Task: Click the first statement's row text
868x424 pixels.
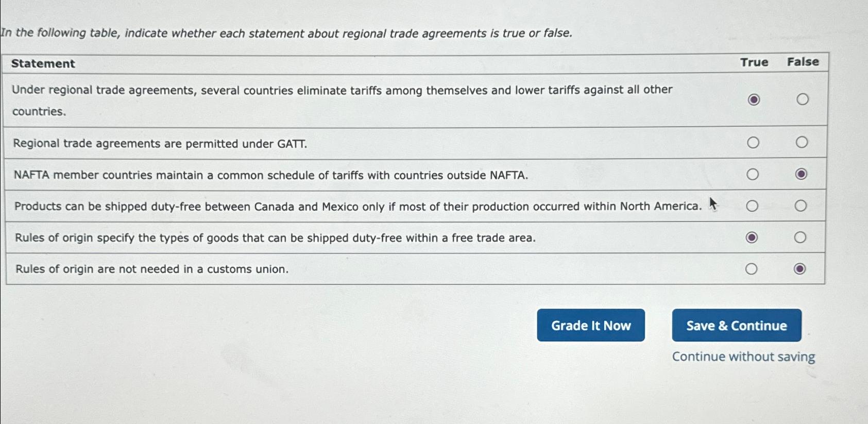Action: (x=343, y=90)
